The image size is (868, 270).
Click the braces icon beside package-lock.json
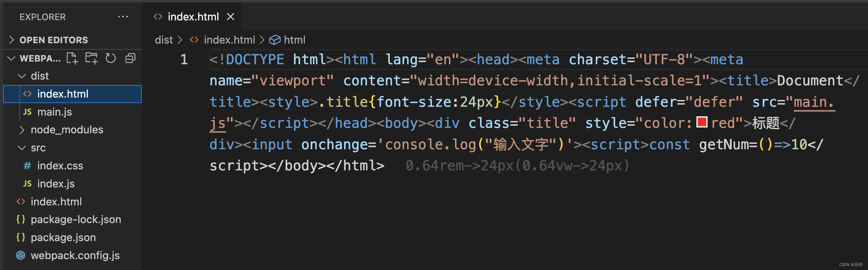21,219
